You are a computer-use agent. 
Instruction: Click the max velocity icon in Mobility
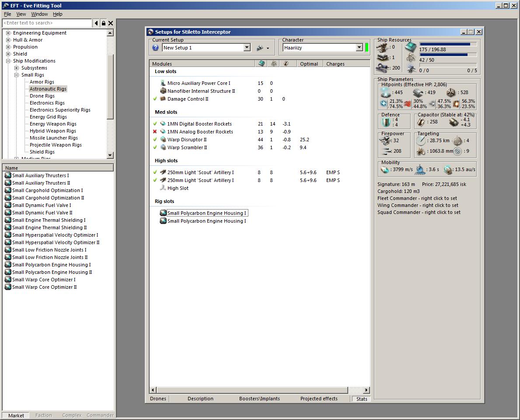click(x=385, y=169)
